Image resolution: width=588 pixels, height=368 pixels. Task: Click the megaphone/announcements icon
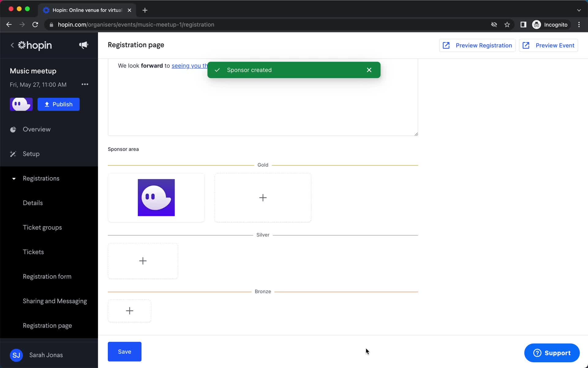click(x=84, y=46)
